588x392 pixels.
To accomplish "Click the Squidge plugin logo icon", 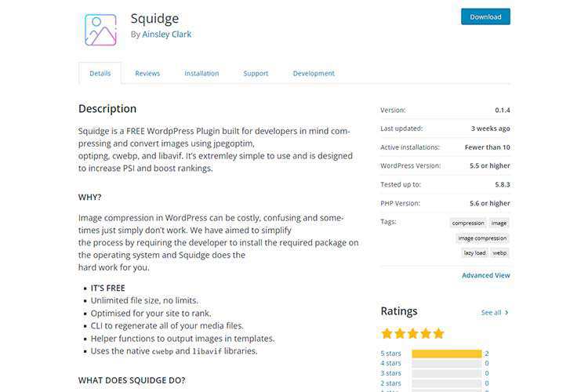I will coord(100,29).
